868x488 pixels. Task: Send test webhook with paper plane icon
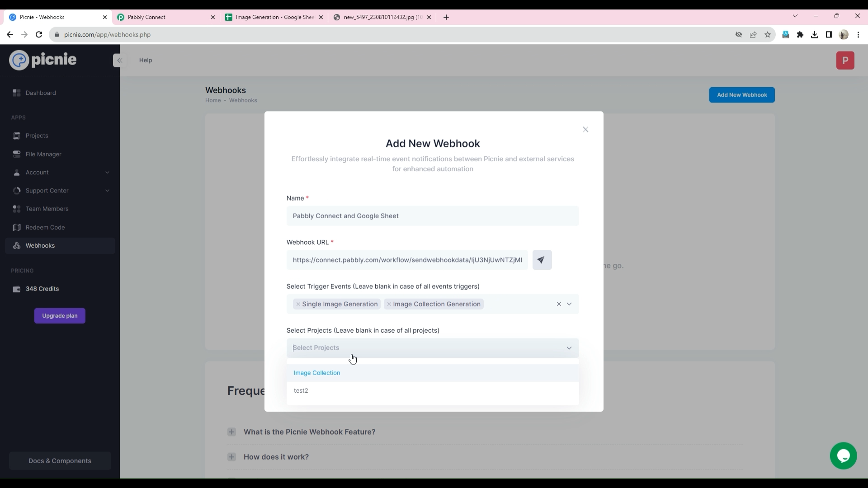(542, 260)
